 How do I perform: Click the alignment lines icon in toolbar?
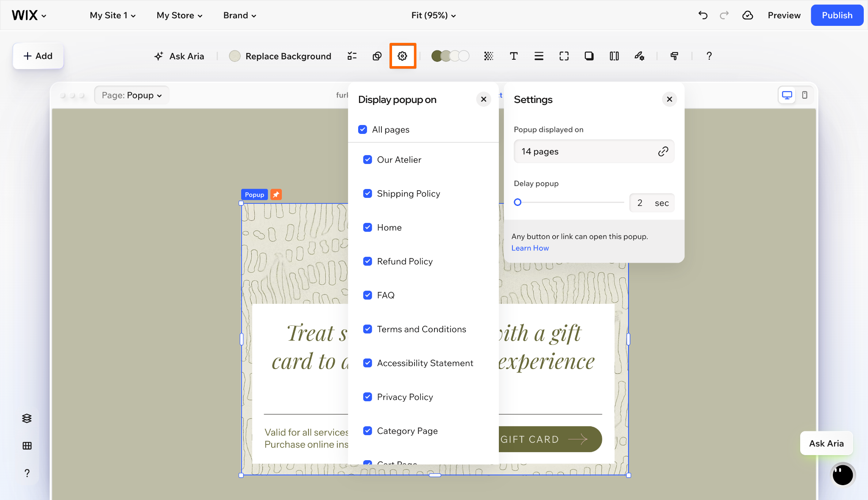click(x=539, y=56)
